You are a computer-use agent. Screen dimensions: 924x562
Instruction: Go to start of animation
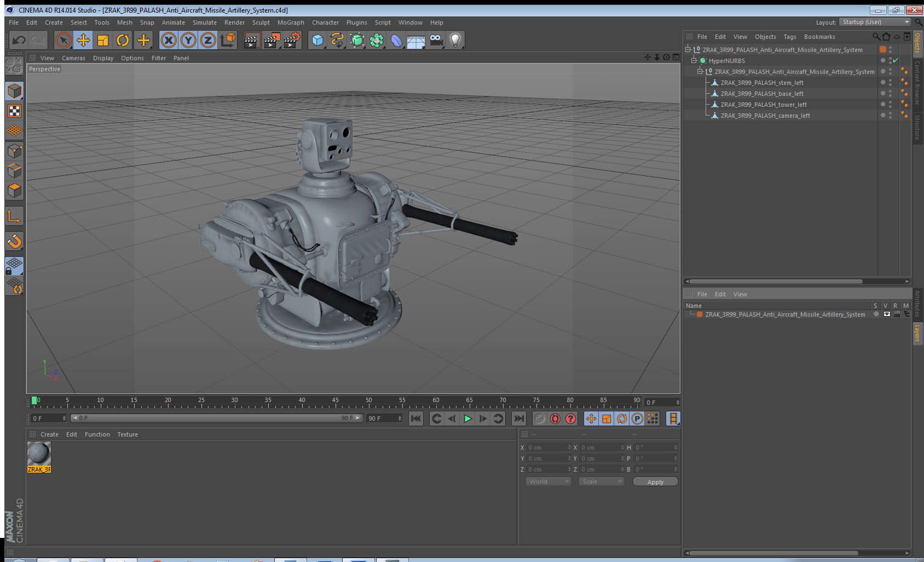[x=416, y=418]
